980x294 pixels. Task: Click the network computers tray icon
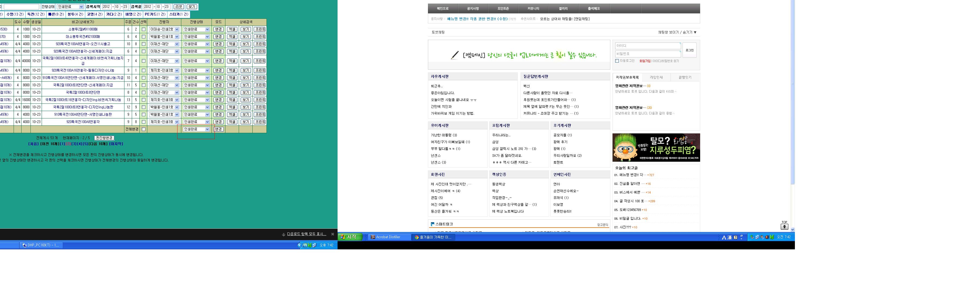(757, 237)
